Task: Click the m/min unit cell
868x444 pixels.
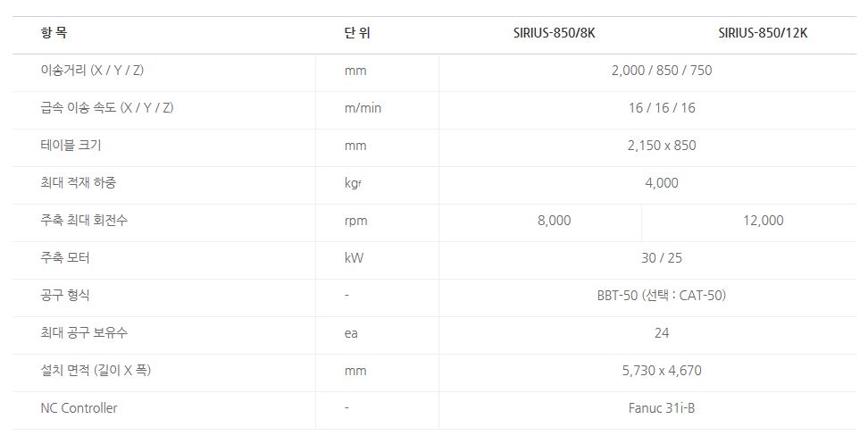Action: pyautogui.click(x=363, y=108)
